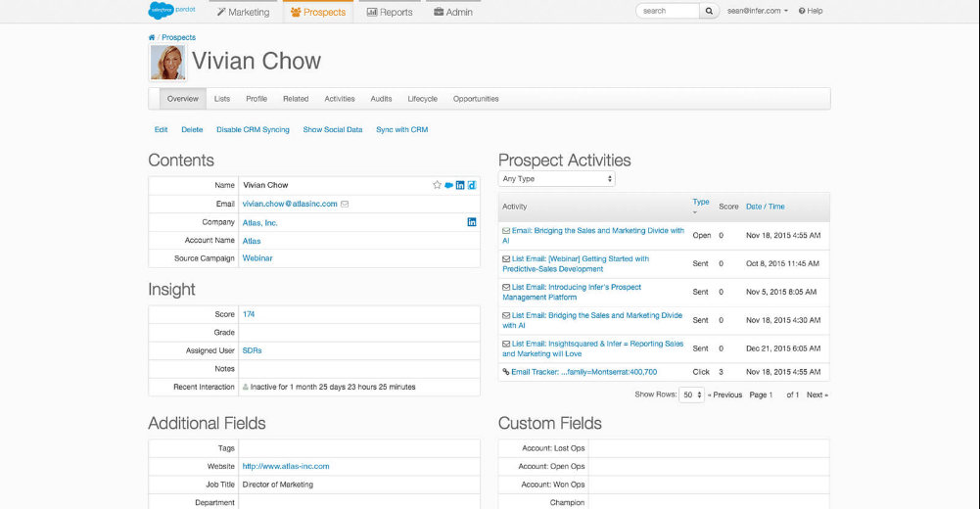Open Introducing Infer's Prospect Management Platform email
The height and width of the screenshot is (509, 980).
tap(572, 293)
